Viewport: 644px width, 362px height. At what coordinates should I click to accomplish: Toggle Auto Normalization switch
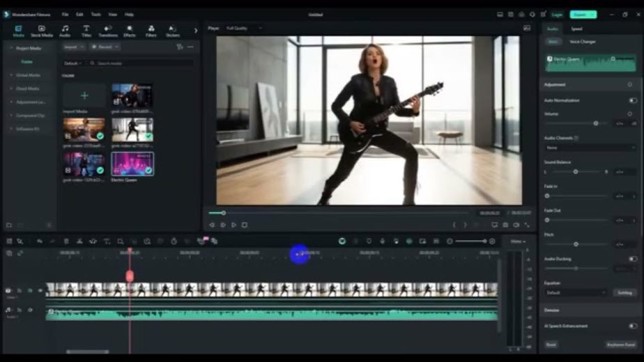click(633, 100)
